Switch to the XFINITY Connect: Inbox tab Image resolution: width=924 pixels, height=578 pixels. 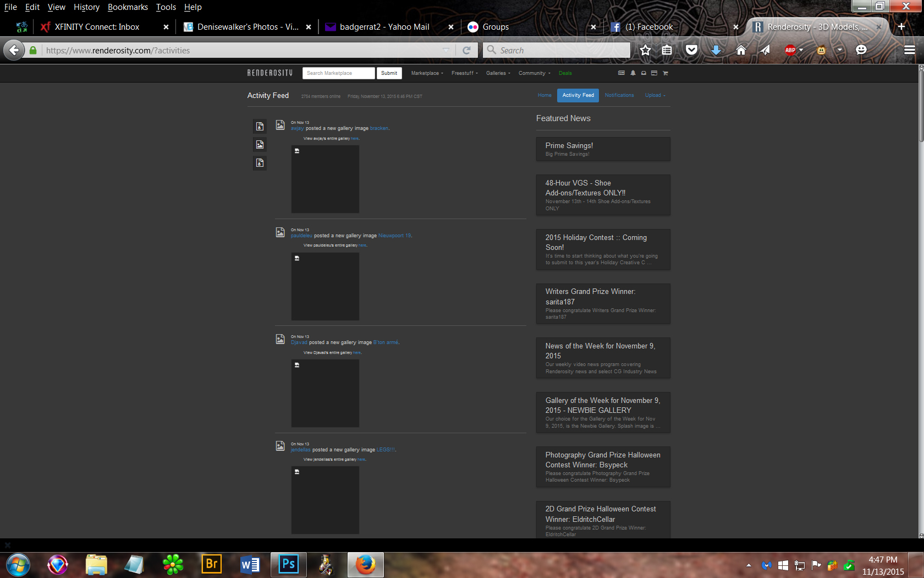(x=105, y=27)
